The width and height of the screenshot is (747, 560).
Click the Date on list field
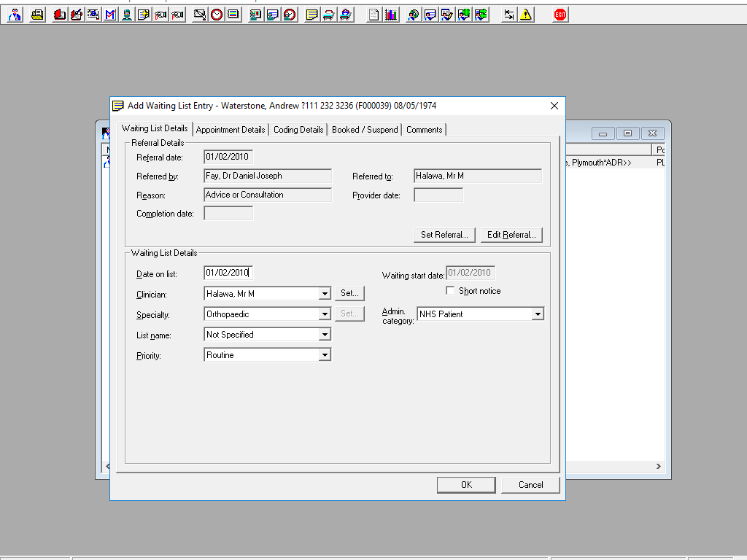(228, 273)
